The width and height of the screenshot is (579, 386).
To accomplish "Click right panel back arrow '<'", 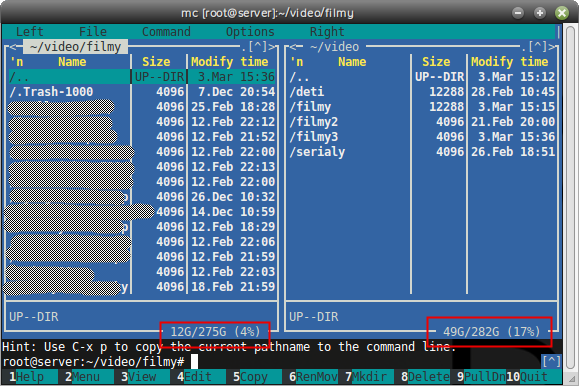I will pos(293,47).
